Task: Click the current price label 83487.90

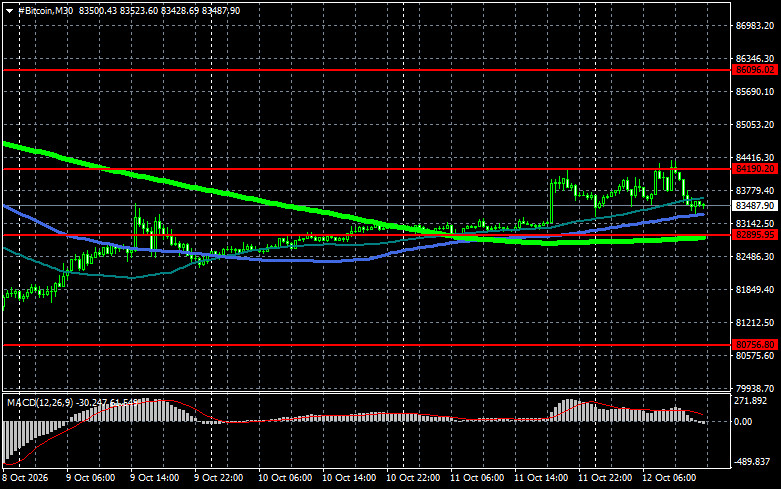Action: point(755,206)
